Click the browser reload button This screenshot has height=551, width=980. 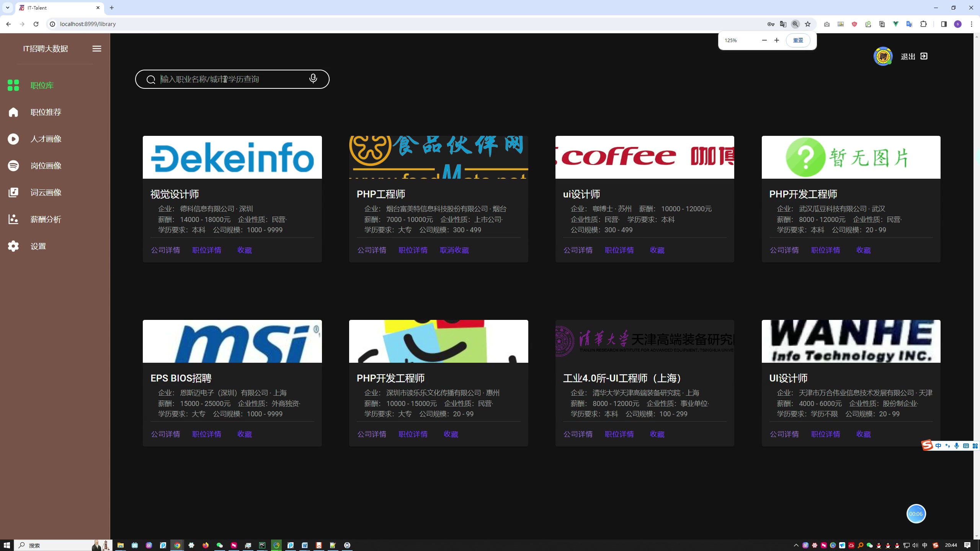tap(36, 24)
